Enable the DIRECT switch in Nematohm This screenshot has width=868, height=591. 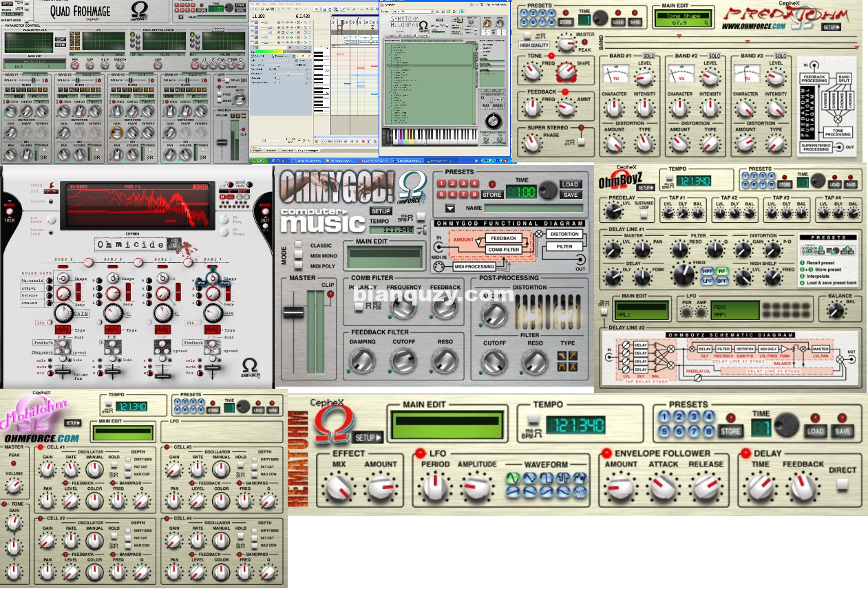pyautogui.click(x=843, y=485)
